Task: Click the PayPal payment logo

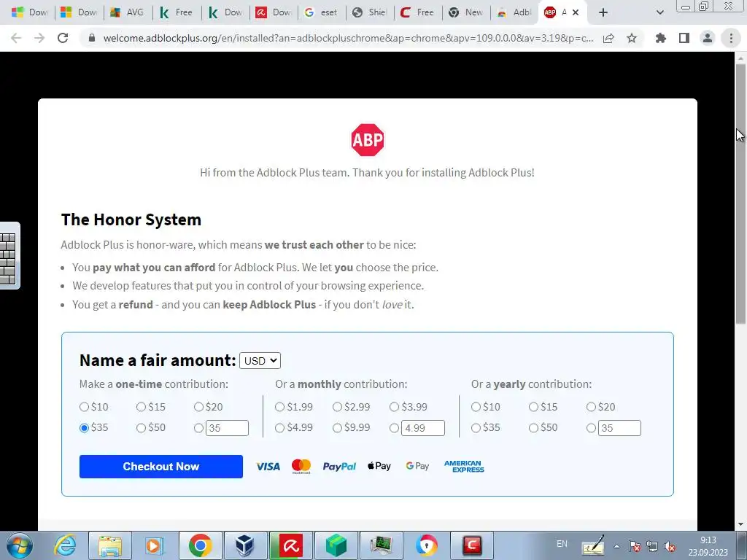Action: (339, 467)
